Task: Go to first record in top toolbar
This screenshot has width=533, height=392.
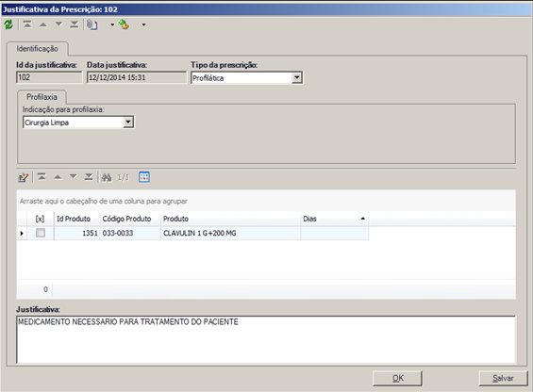Action: point(27,24)
